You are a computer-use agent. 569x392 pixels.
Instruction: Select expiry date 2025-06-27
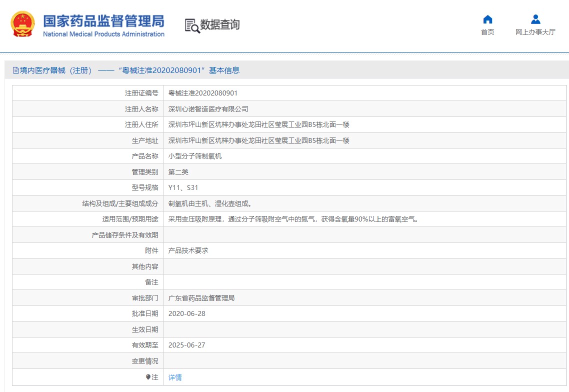[187, 345]
